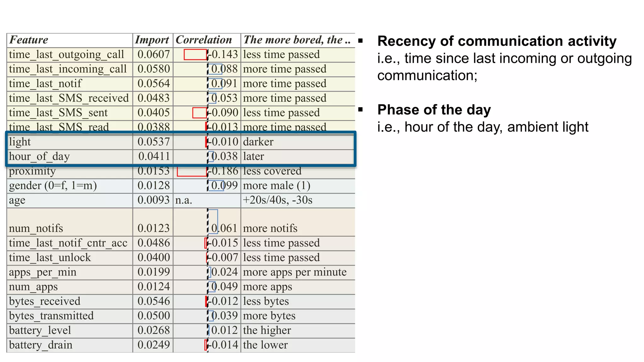This screenshot has height=362, width=644.
Task: Click the 'Correlation' column header
Action: [x=207, y=40]
